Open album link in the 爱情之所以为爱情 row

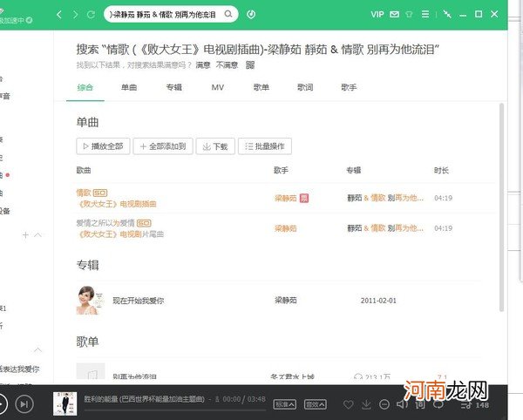[x=385, y=228]
